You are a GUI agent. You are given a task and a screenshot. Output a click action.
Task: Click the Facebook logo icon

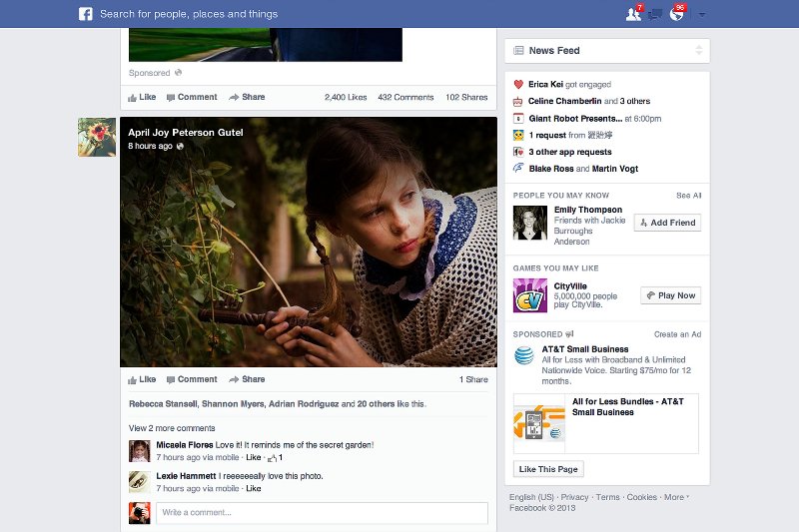(86, 14)
